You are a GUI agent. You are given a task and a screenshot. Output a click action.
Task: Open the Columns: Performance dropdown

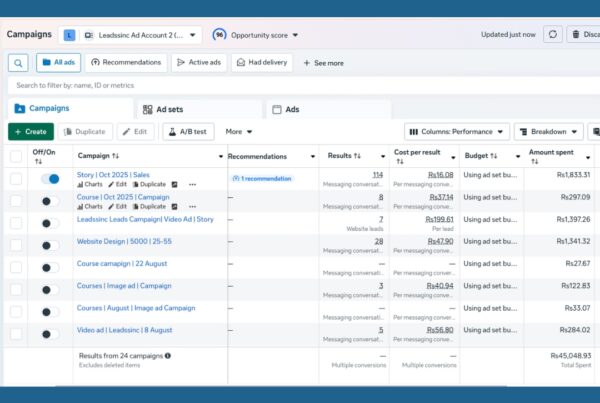(456, 131)
